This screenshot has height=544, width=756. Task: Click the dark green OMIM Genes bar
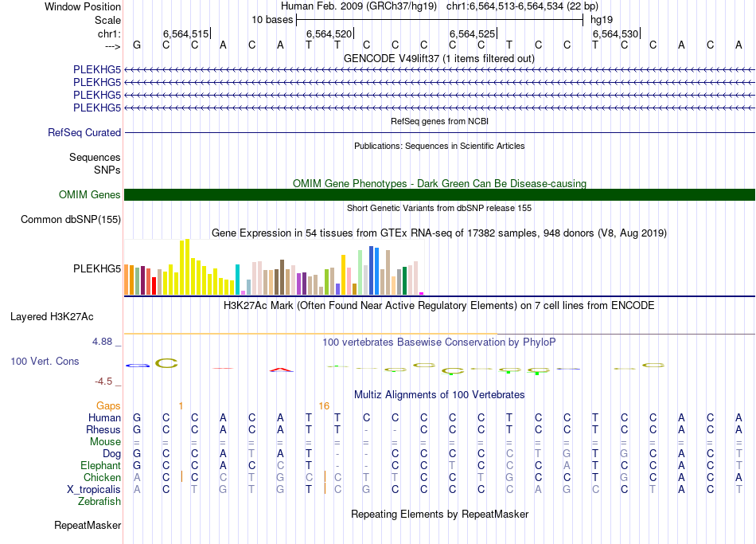click(x=439, y=195)
